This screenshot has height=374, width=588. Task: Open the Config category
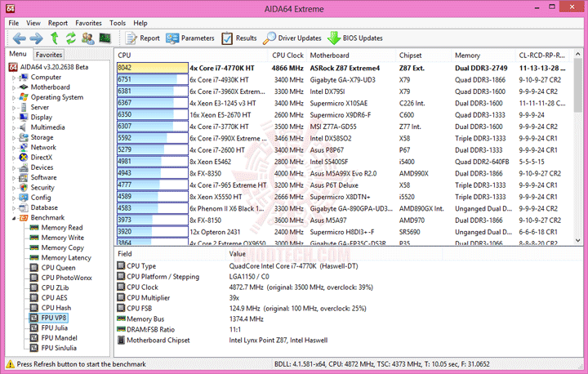(x=41, y=198)
